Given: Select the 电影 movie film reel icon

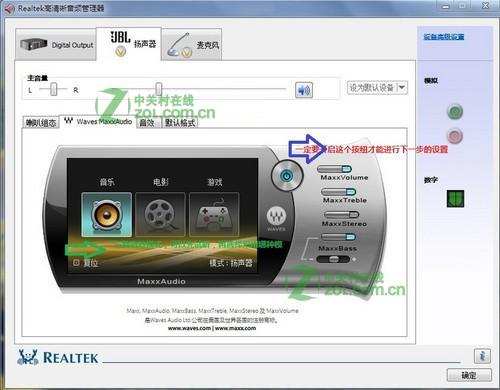Looking at the screenshot, I should tap(160, 214).
